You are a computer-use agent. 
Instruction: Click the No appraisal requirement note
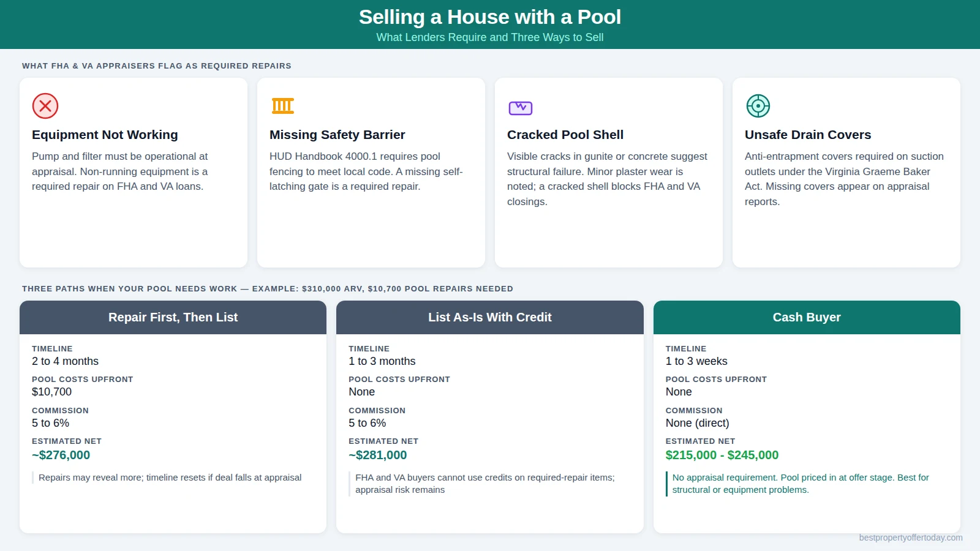pyautogui.click(x=801, y=484)
